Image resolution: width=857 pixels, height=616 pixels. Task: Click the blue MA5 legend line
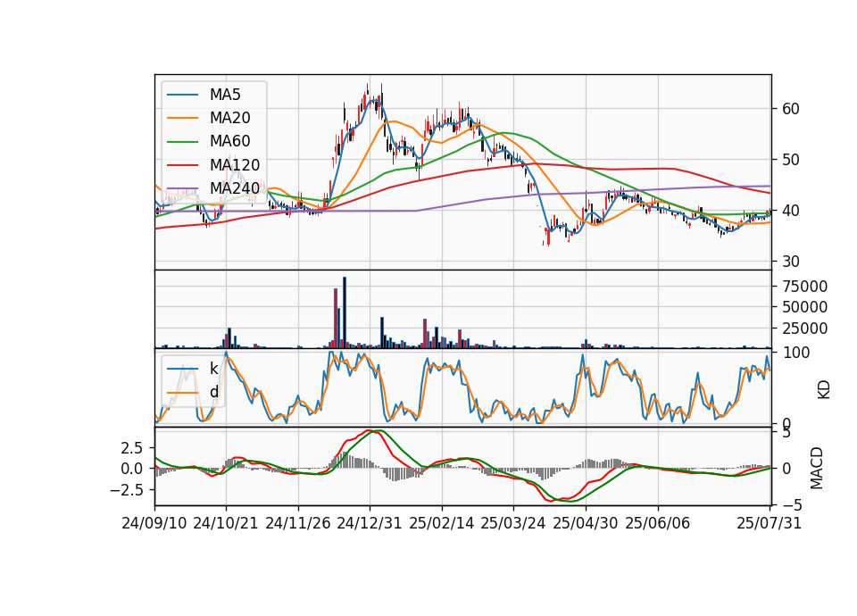click(182, 95)
